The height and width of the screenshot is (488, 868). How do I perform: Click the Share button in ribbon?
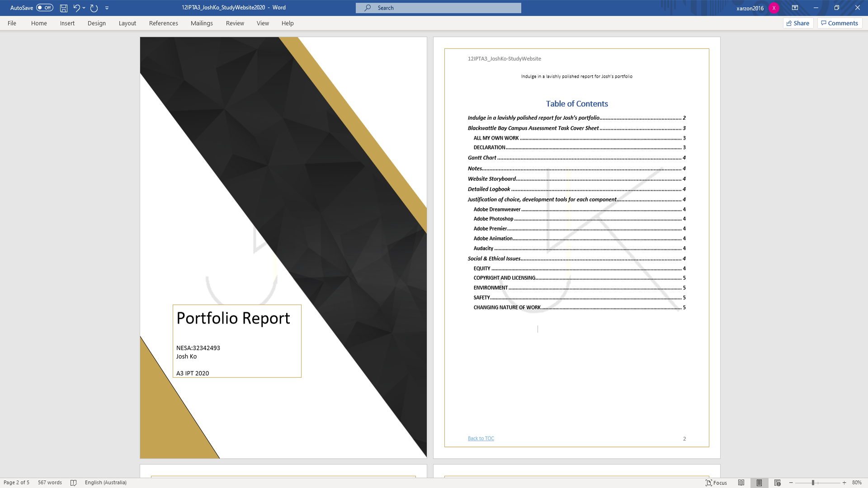[797, 23]
